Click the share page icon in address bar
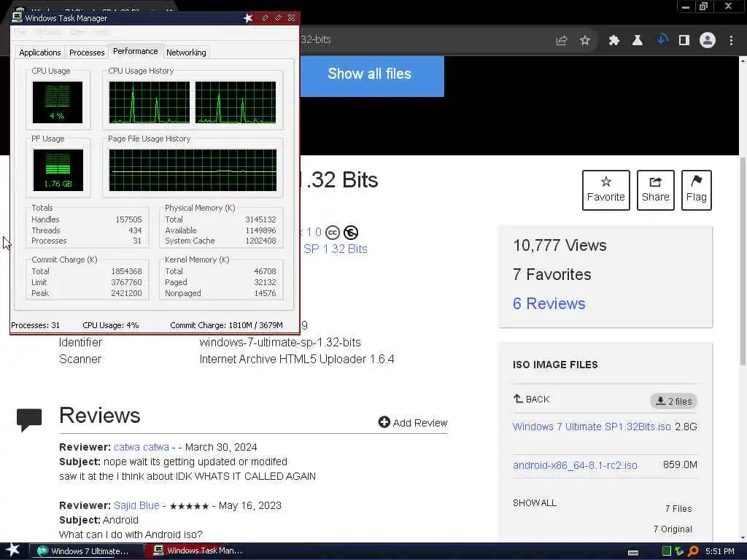Image resolution: width=747 pixels, height=560 pixels. [x=562, y=41]
